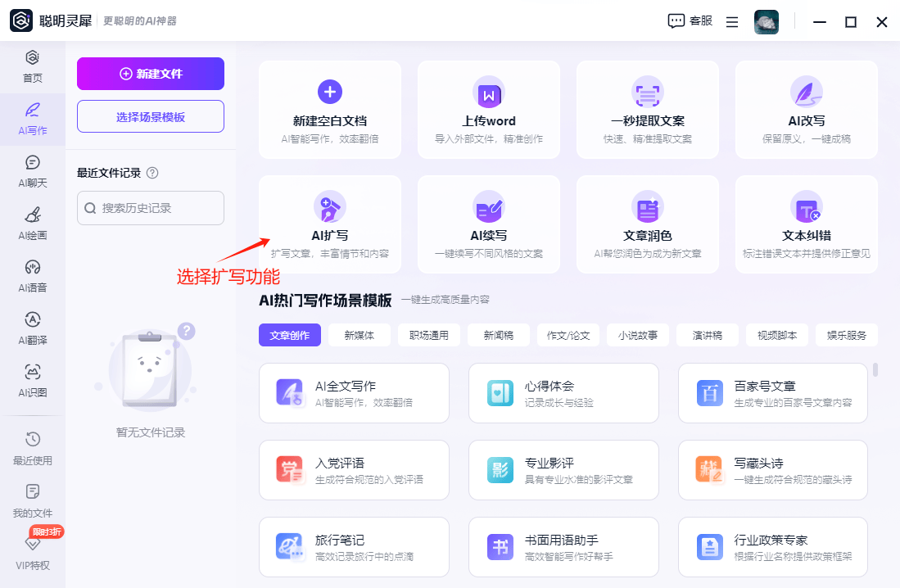
Task: Click the 限时3折 discount badge
Action: pos(47,531)
